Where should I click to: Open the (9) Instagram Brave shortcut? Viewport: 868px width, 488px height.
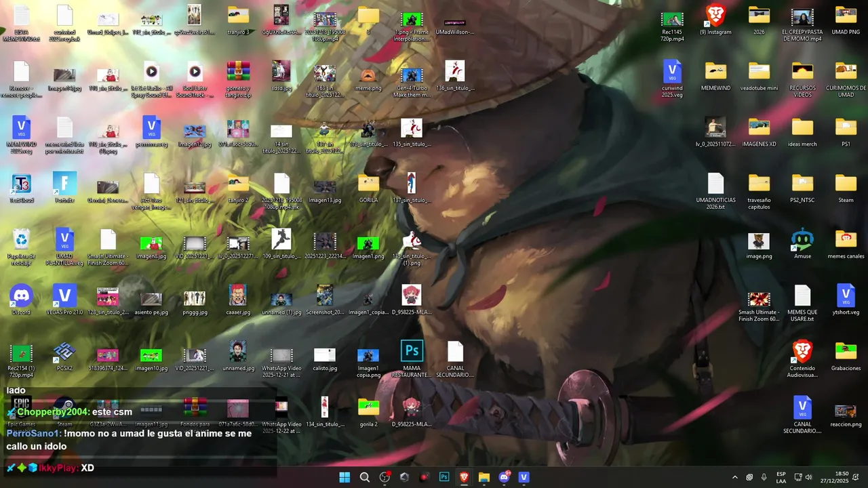click(715, 20)
